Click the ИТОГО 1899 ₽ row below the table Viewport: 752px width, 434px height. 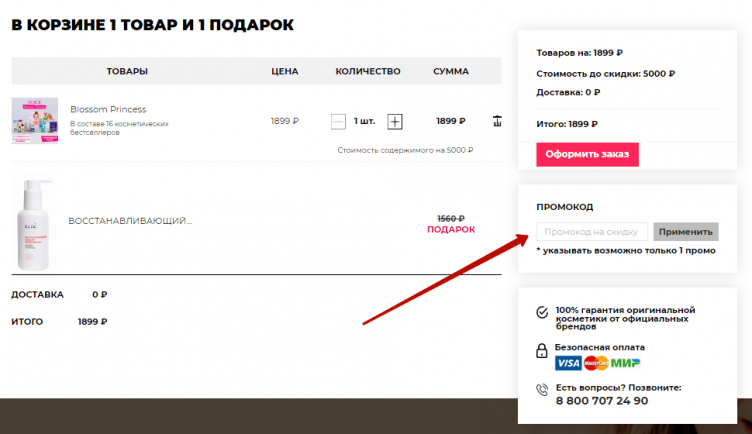tap(59, 322)
